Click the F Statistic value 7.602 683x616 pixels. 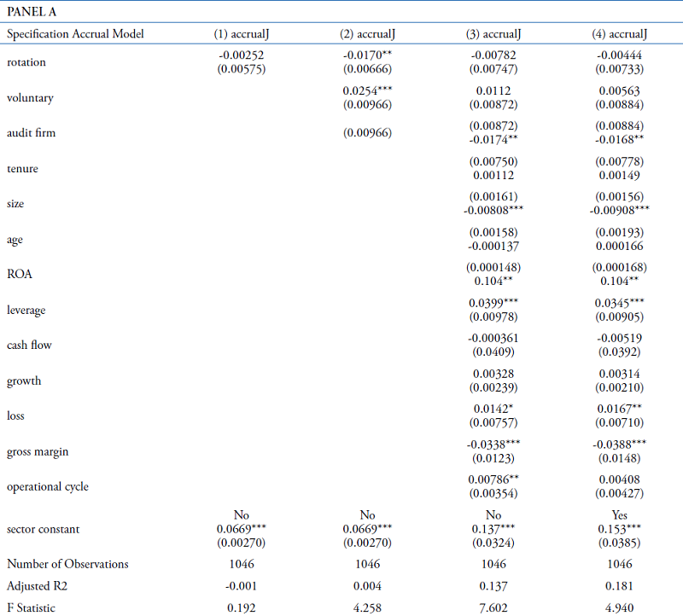(493, 607)
